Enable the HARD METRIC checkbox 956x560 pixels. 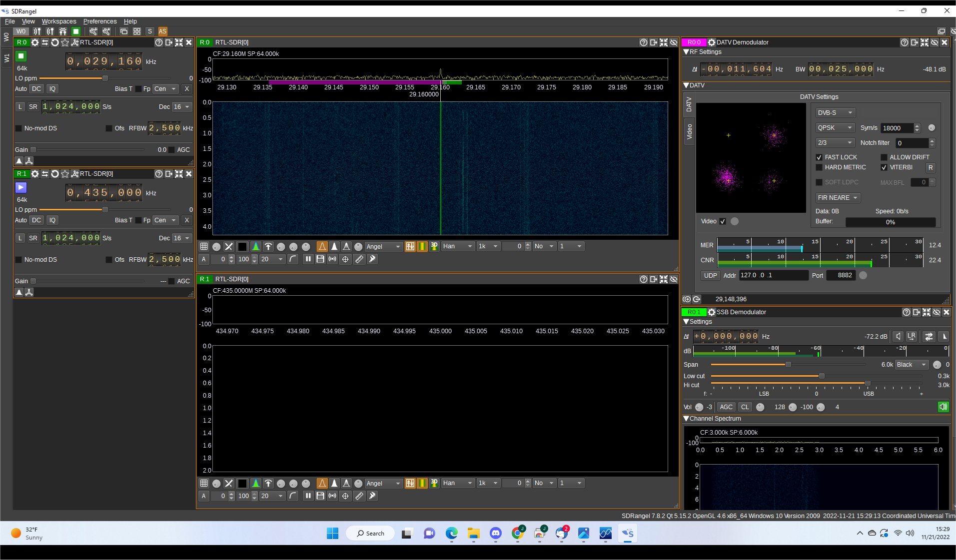[819, 167]
